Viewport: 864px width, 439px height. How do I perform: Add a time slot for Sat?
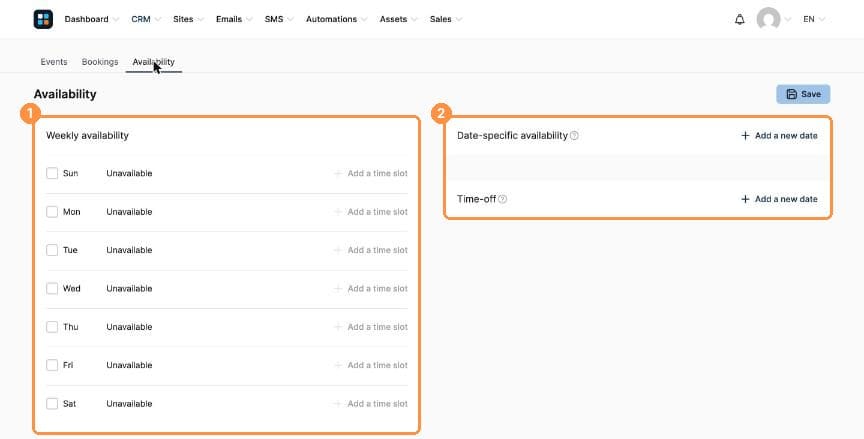click(371, 404)
